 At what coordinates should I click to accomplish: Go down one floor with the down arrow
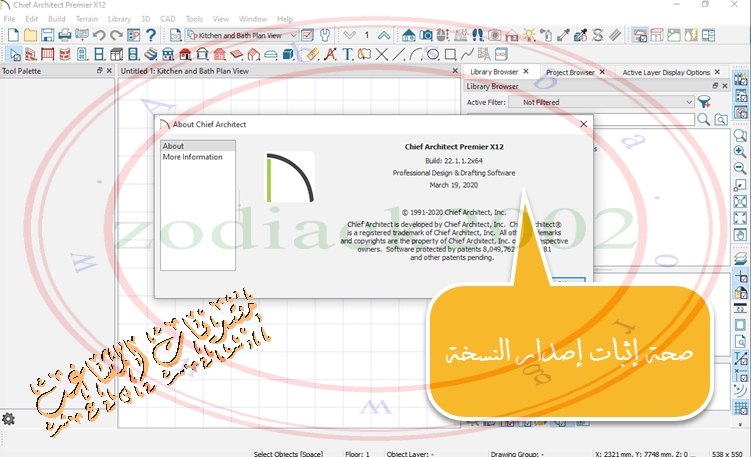click(350, 35)
